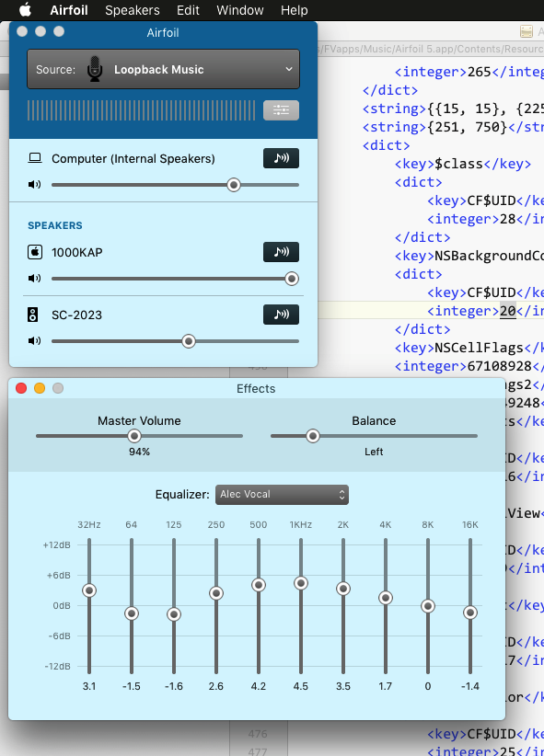
Task: Click the 32Hz equalizer band knob
Action: (x=89, y=590)
